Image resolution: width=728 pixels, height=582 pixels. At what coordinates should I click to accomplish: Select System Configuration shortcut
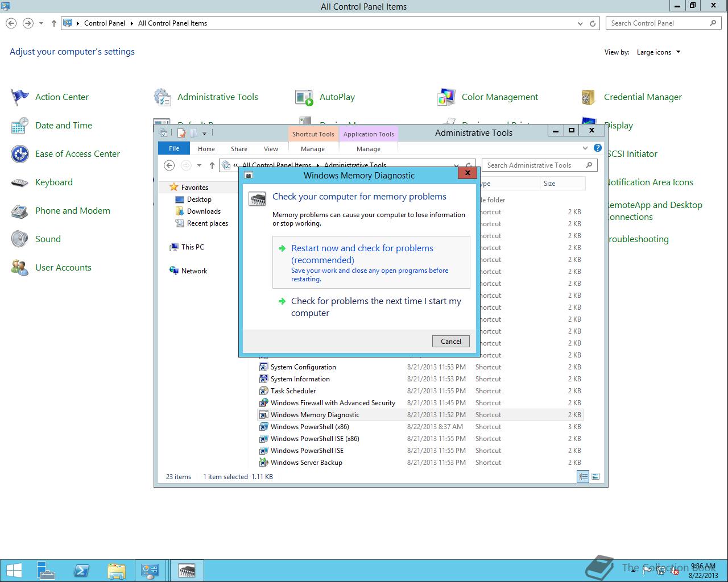coord(420,367)
